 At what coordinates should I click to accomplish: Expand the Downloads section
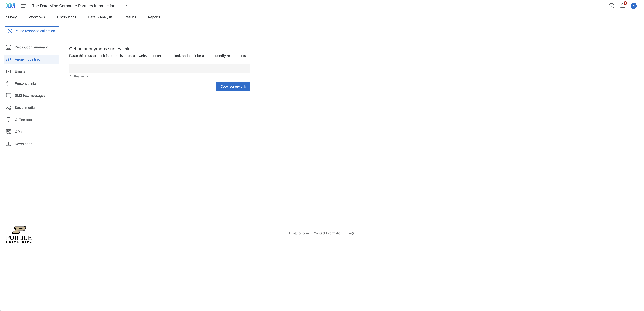click(x=23, y=144)
